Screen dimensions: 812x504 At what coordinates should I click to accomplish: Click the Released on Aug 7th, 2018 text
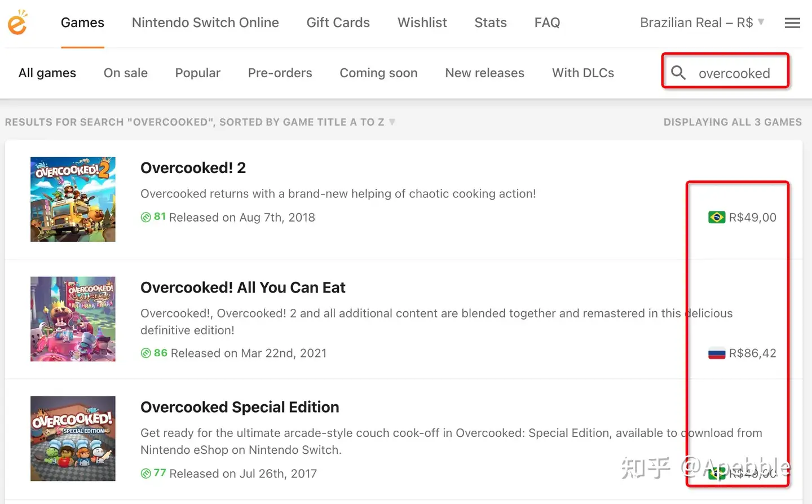[x=242, y=217]
